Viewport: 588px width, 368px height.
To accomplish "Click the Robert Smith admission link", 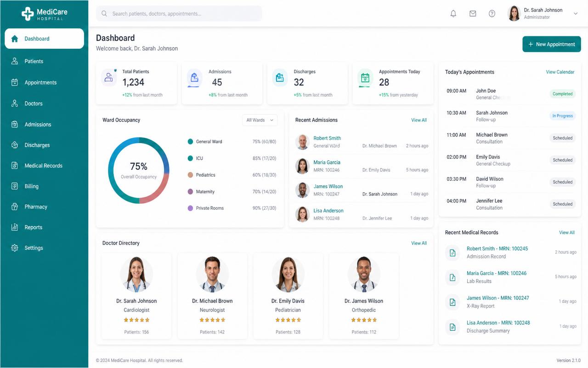I will point(327,138).
